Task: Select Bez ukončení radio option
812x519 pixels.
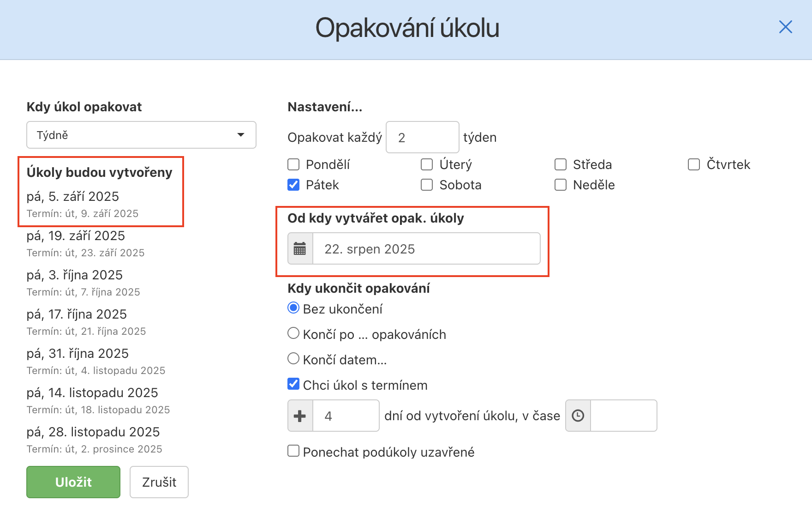Action: 293,308
